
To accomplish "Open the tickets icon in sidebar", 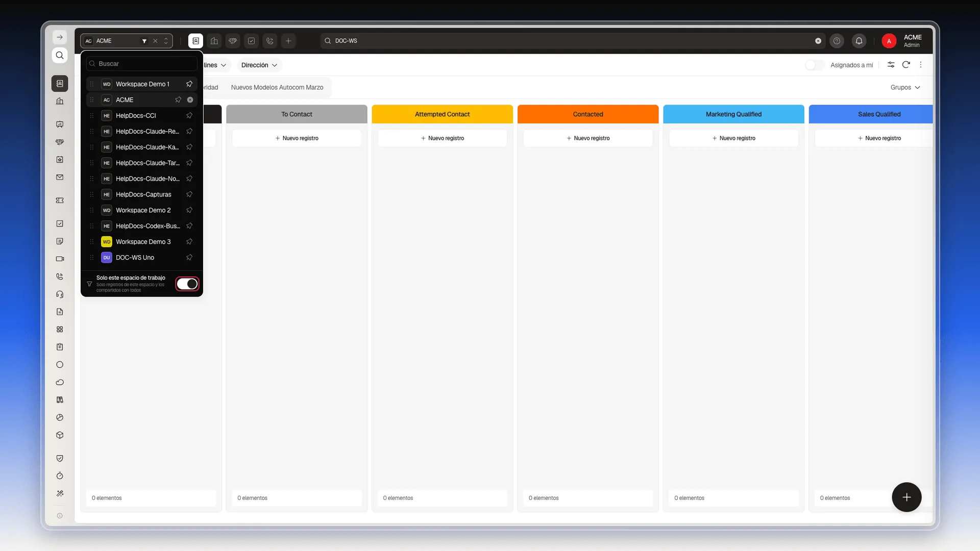I will pyautogui.click(x=60, y=201).
